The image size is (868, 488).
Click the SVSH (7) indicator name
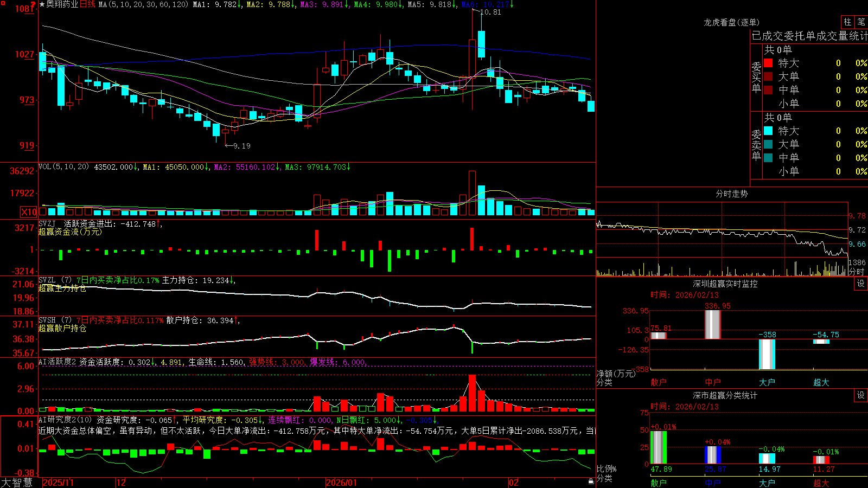55,320
